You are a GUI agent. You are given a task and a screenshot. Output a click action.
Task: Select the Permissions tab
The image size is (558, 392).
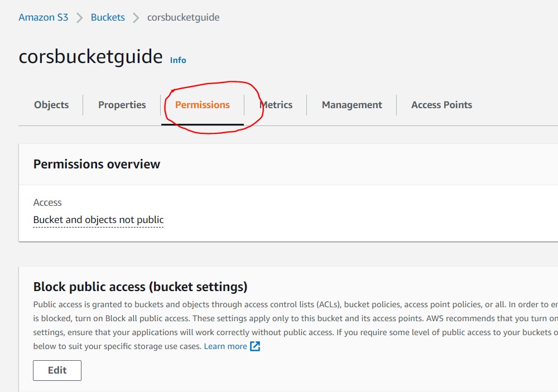coord(203,105)
